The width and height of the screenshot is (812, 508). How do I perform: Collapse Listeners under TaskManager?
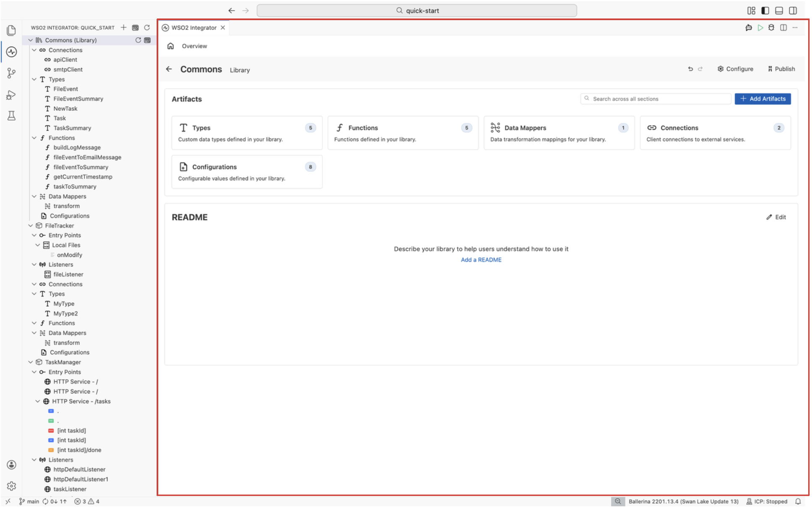(34, 460)
